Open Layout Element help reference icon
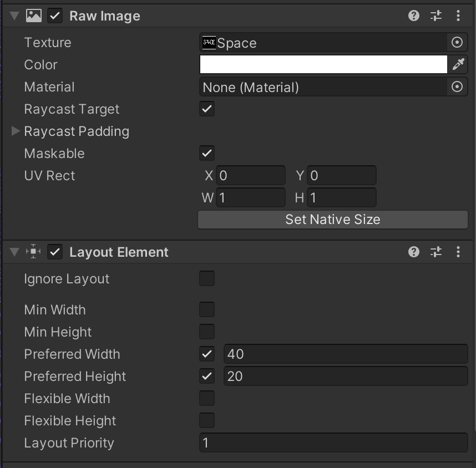 tap(414, 252)
